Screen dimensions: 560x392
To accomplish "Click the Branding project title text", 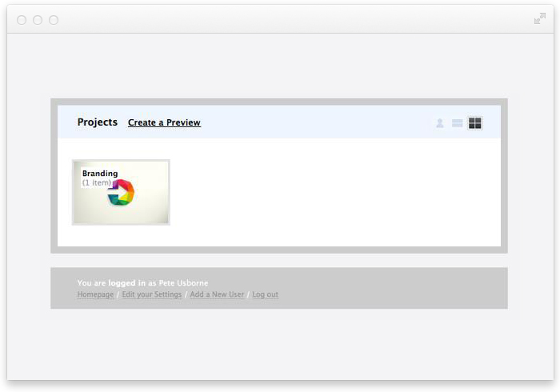I will click(100, 174).
